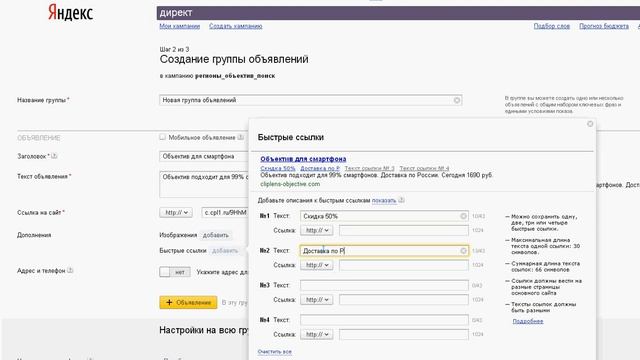The height and width of the screenshot is (360, 640).
Task: Click добавить next to Быстрые ссылки
Action: coord(225,251)
